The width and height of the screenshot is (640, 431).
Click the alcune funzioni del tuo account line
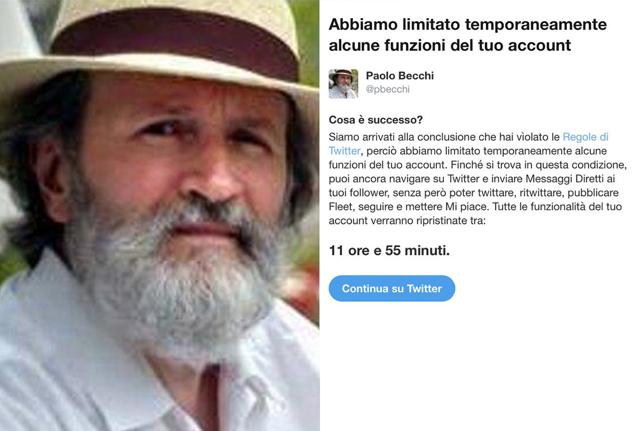click(x=450, y=45)
